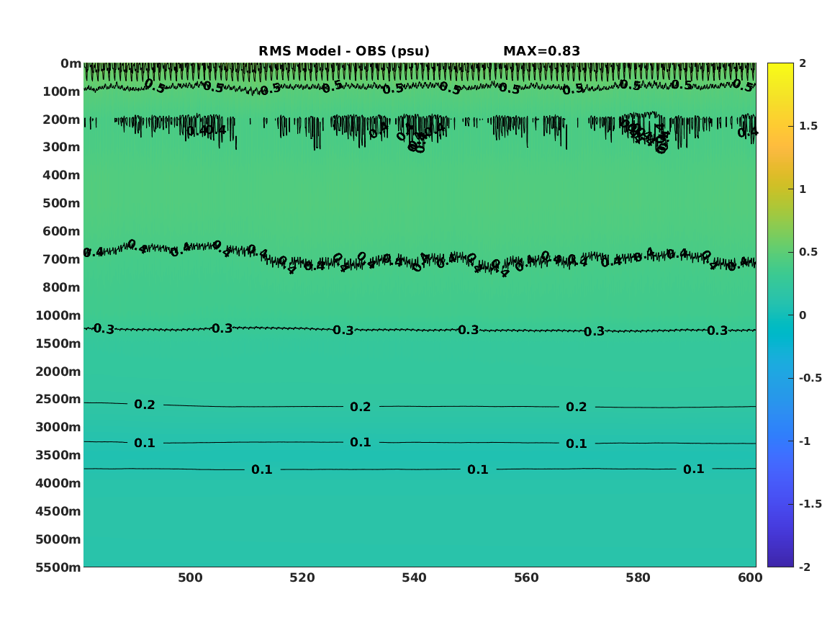
Task: Click the '500m' depth axis label
Action: point(62,204)
